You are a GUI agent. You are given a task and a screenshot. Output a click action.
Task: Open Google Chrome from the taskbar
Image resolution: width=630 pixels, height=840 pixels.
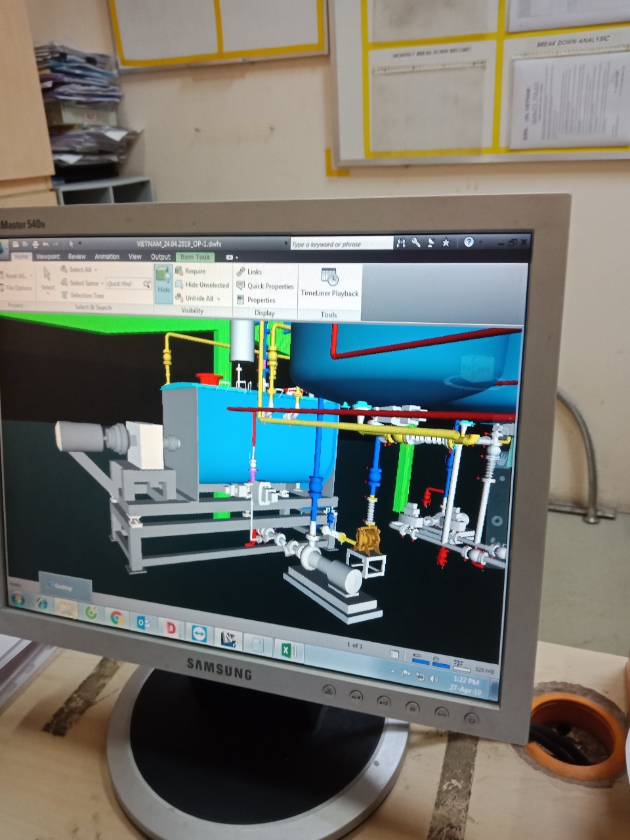(117, 618)
